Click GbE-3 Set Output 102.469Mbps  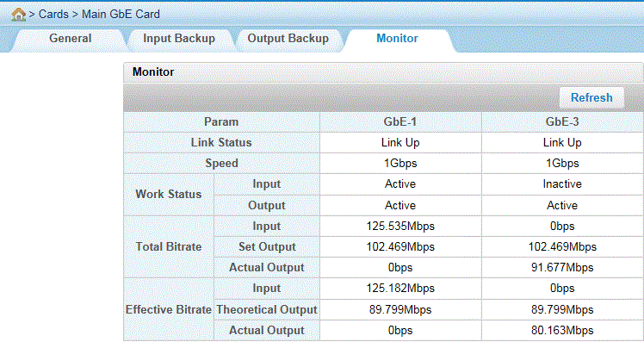point(562,246)
